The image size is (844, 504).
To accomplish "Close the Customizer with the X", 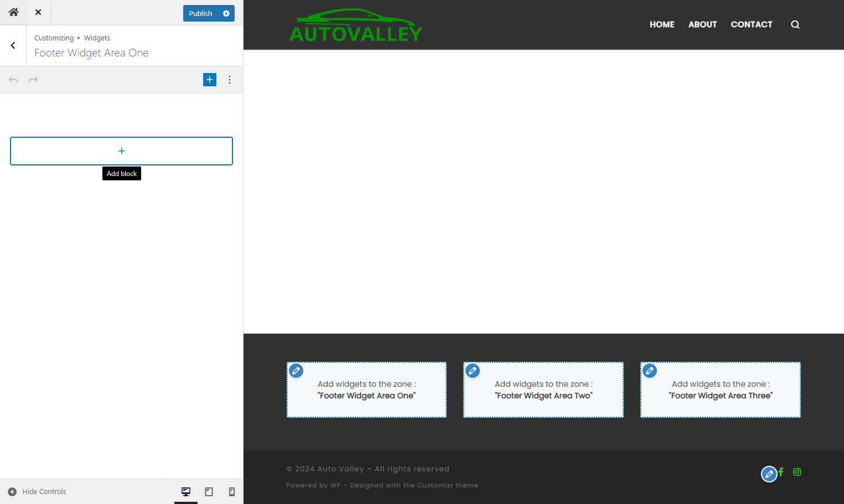I will pyautogui.click(x=38, y=12).
